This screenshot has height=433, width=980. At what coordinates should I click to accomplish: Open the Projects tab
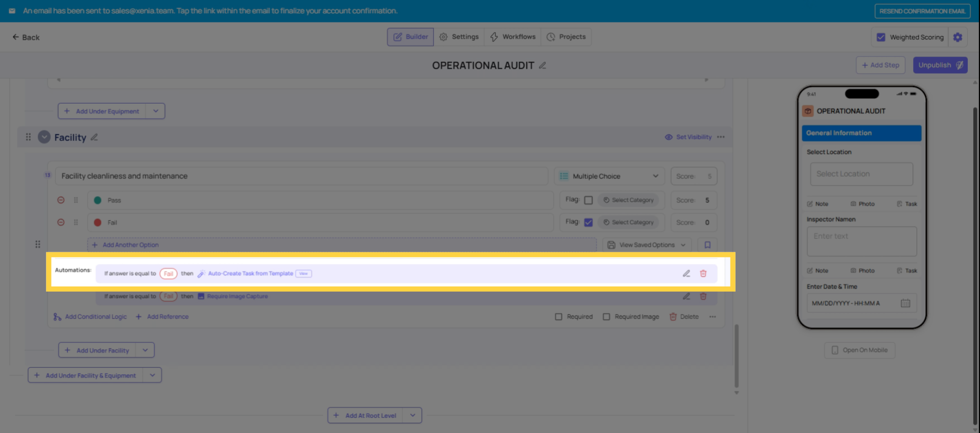566,37
